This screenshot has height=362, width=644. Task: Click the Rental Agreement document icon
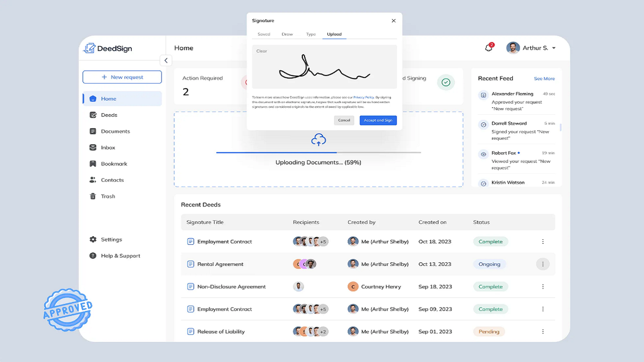[x=191, y=264]
